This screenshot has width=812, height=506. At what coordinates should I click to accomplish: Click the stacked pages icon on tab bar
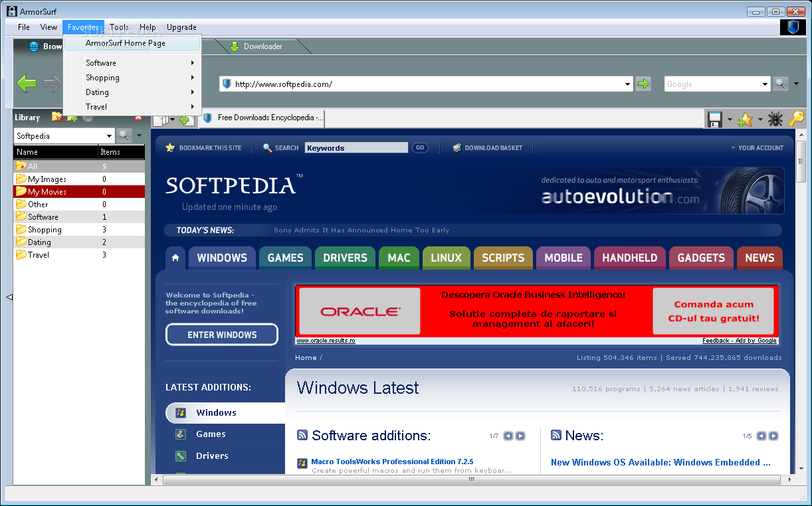tap(160, 120)
